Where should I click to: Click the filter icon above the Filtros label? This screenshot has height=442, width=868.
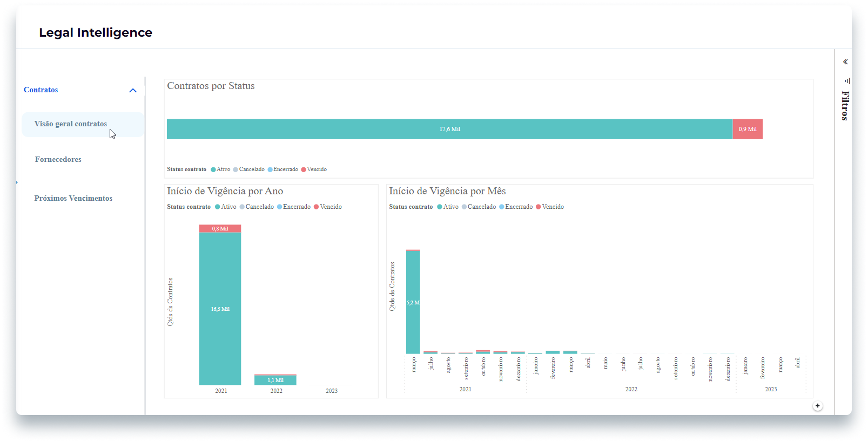(x=847, y=81)
